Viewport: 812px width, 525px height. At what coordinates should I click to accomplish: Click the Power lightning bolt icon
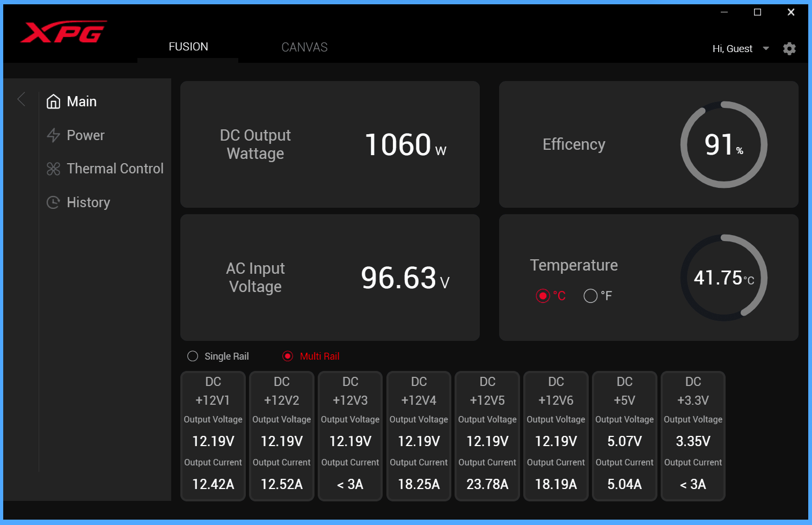coord(53,135)
